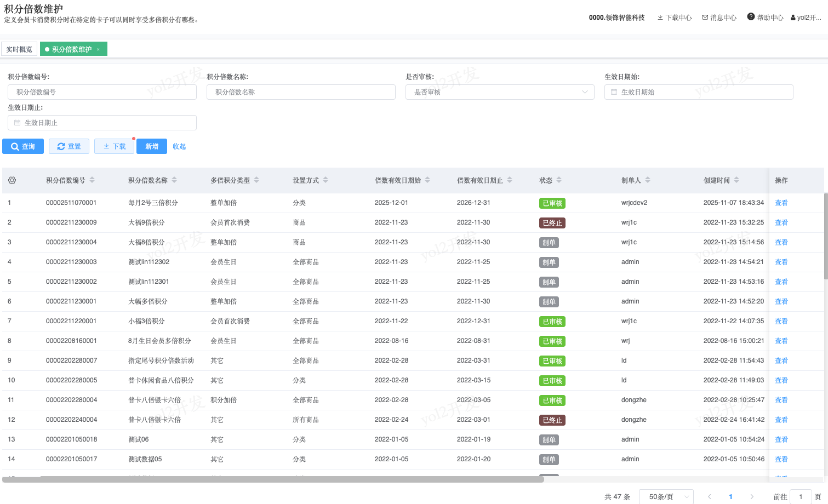Switch to the 实时概览 tab
The image size is (828, 504).
click(19, 49)
